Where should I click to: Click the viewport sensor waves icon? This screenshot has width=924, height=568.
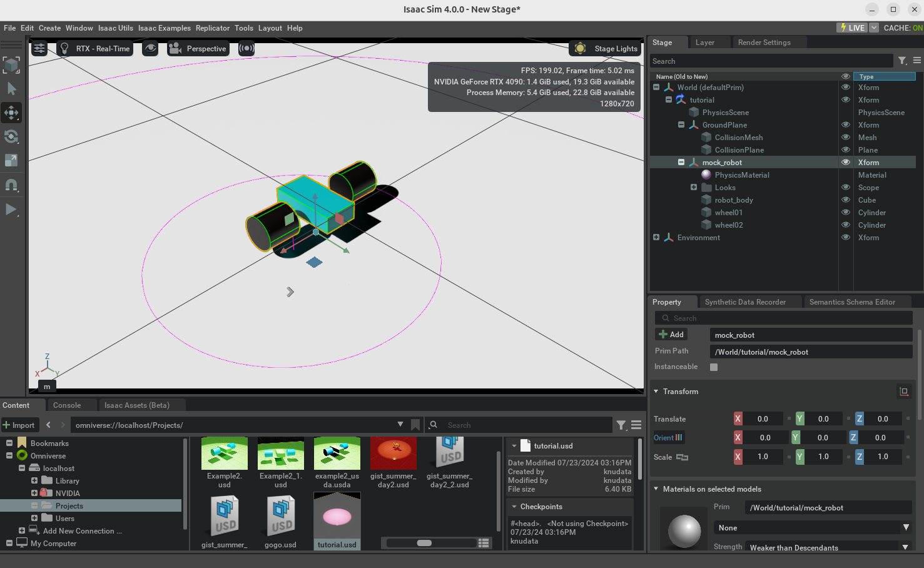246,48
